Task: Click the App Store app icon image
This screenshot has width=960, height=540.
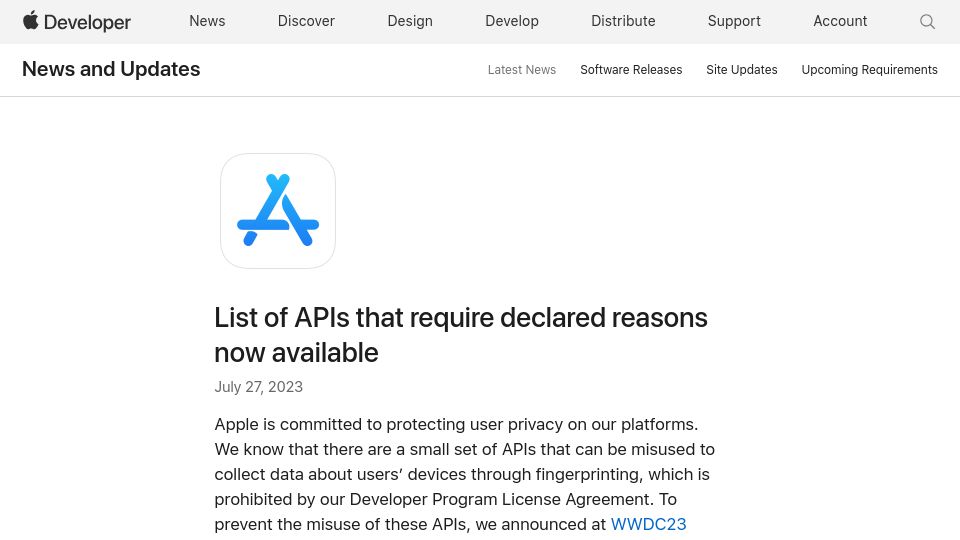Action: coord(278,211)
